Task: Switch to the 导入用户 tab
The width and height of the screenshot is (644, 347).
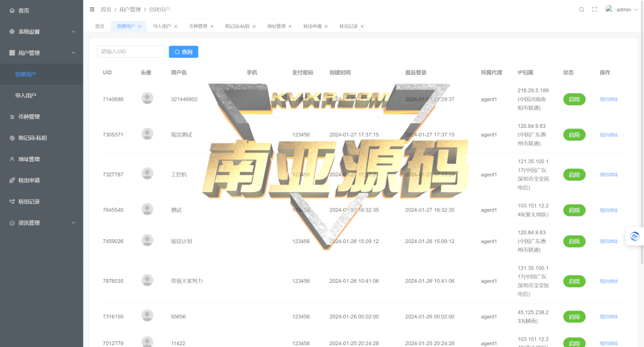Action: point(162,26)
